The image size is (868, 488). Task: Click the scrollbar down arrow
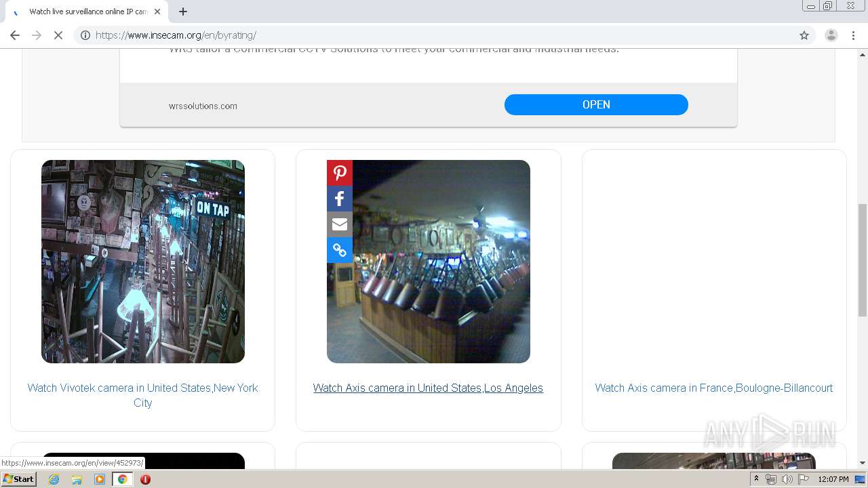863,463
